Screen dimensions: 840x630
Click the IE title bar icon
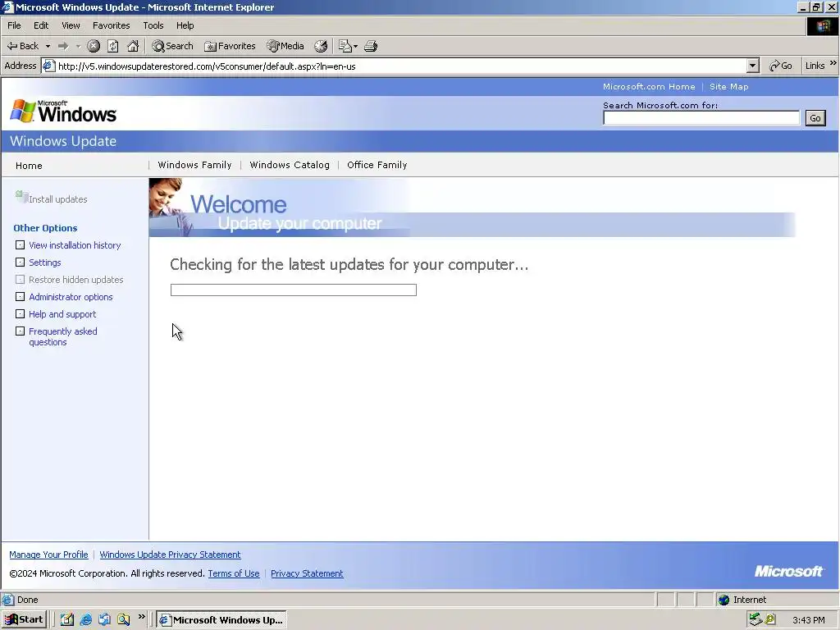point(7,7)
